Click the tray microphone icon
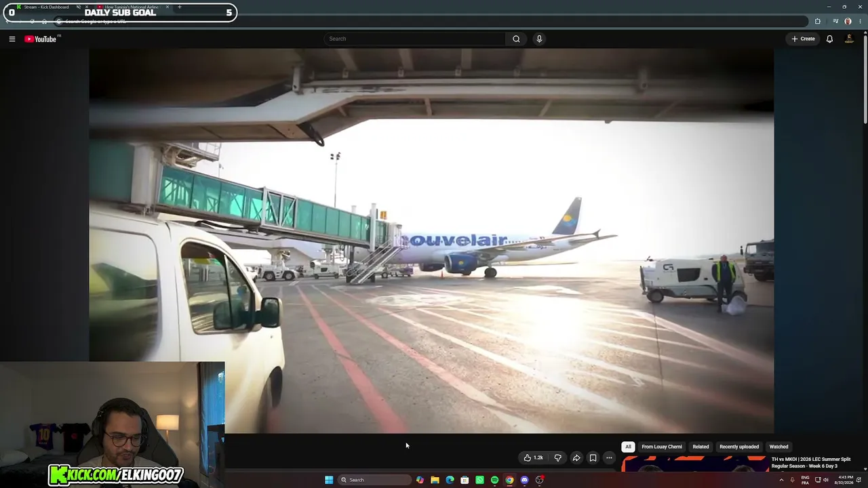Viewport: 868px width, 488px height. [x=792, y=480]
